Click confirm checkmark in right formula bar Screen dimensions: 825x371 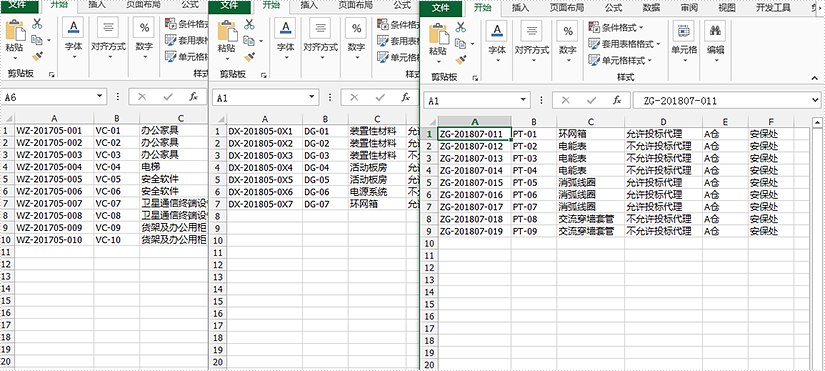(591, 100)
